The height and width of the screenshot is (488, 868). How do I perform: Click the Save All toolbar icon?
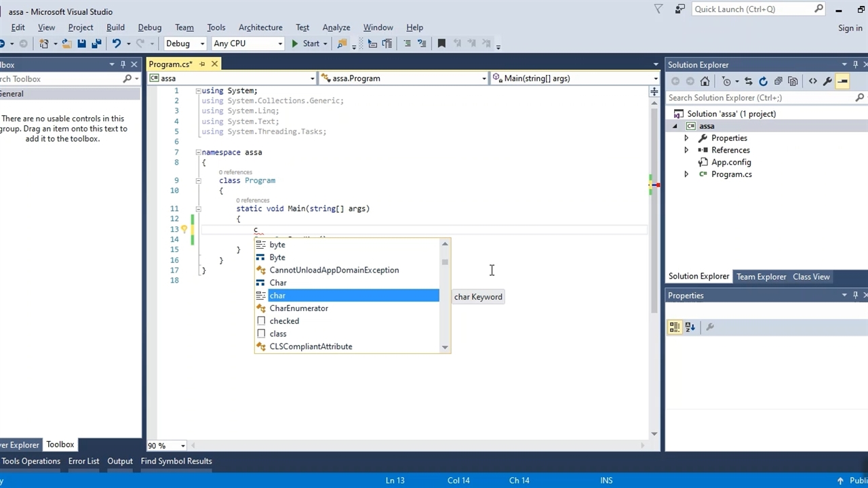pyautogui.click(x=96, y=43)
